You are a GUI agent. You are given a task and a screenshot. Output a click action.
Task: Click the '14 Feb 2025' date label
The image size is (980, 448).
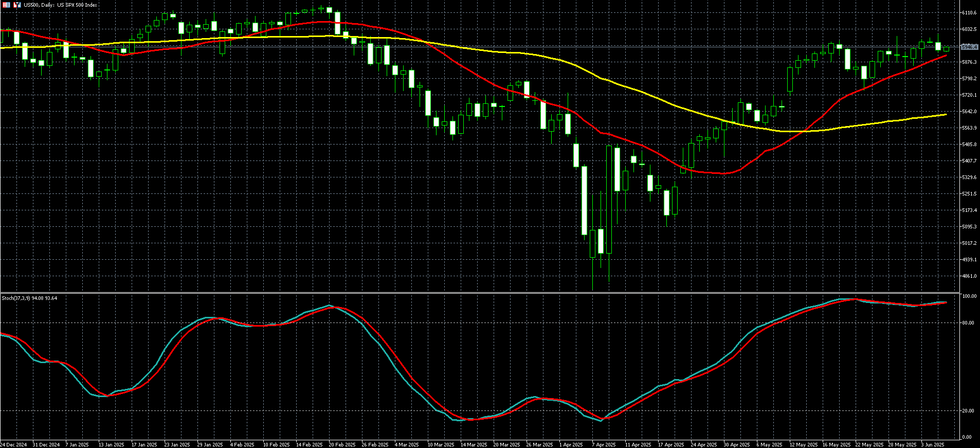click(x=309, y=444)
